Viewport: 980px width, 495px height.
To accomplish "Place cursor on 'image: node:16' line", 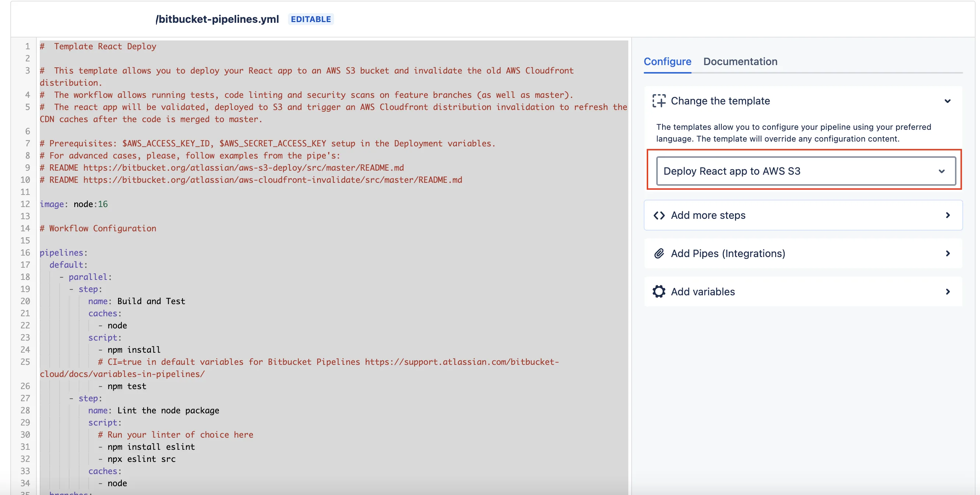I will (x=74, y=204).
